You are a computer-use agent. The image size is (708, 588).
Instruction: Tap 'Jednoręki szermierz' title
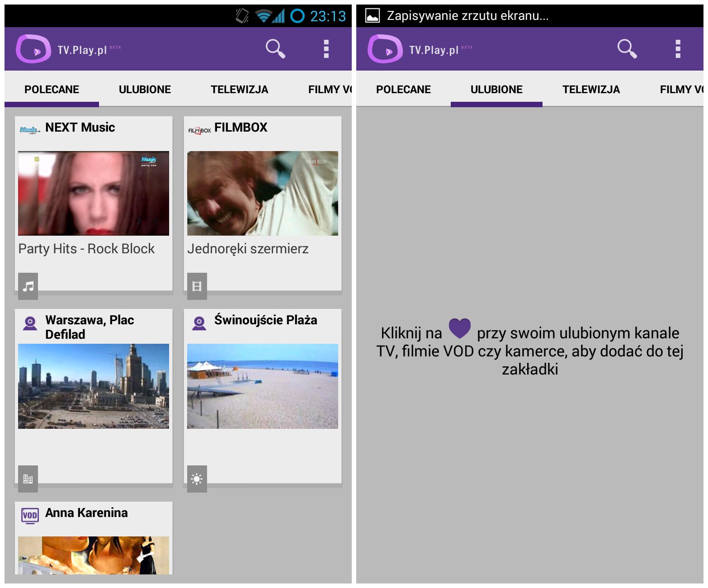(x=248, y=249)
